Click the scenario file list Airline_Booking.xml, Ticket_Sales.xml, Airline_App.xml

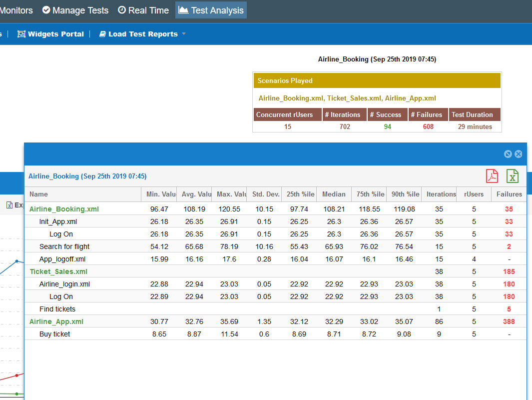[x=347, y=98]
